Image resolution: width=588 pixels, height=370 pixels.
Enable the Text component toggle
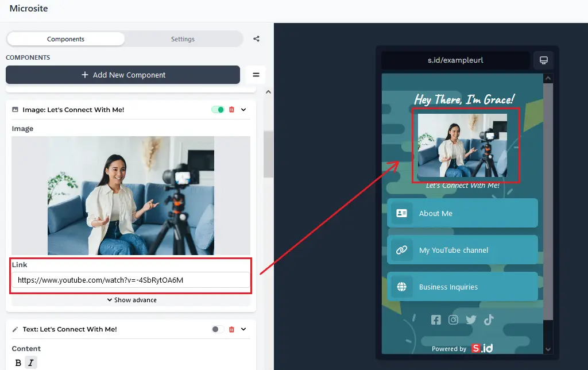(218, 329)
